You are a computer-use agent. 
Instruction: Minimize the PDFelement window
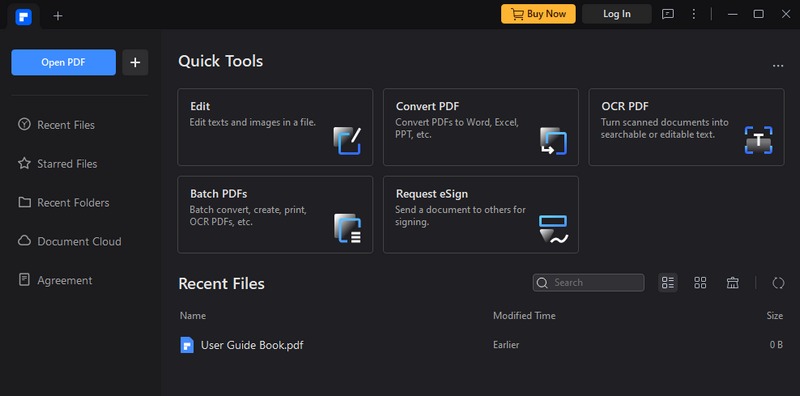click(x=733, y=14)
